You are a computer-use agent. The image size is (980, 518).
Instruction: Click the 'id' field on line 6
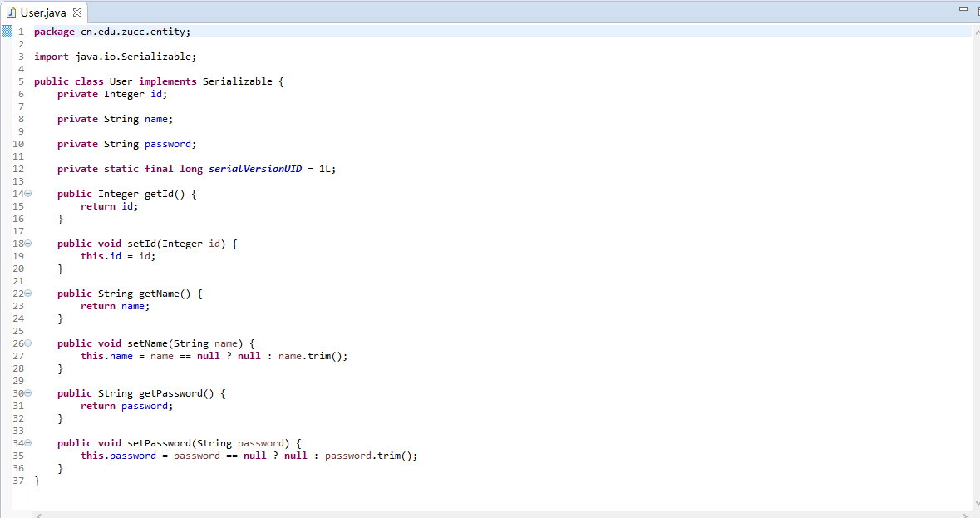pyautogui.click(x=156, y=94)
